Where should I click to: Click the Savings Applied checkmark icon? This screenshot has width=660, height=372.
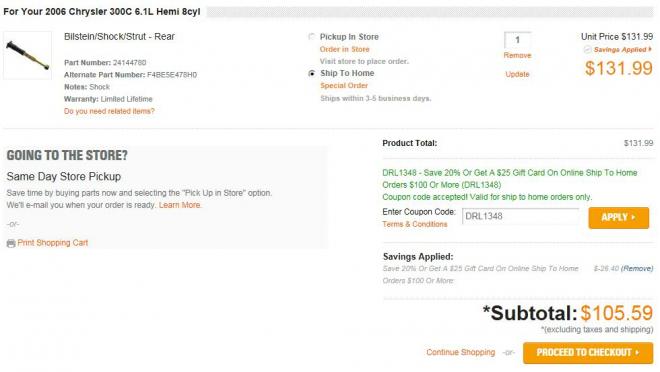tap(587, 50)
